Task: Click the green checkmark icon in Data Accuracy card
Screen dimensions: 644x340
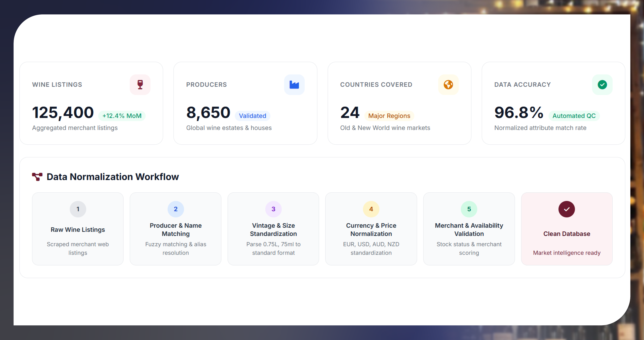Action: click(602, 85)
